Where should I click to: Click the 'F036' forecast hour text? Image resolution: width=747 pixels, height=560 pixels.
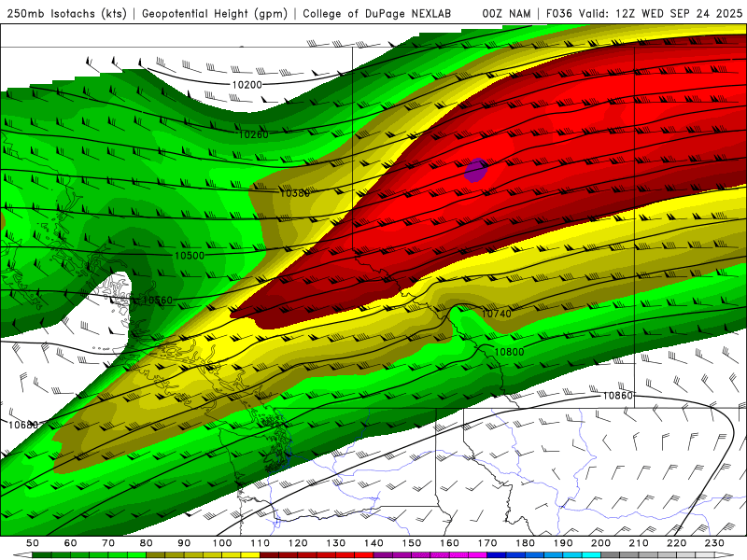point(559,14)
